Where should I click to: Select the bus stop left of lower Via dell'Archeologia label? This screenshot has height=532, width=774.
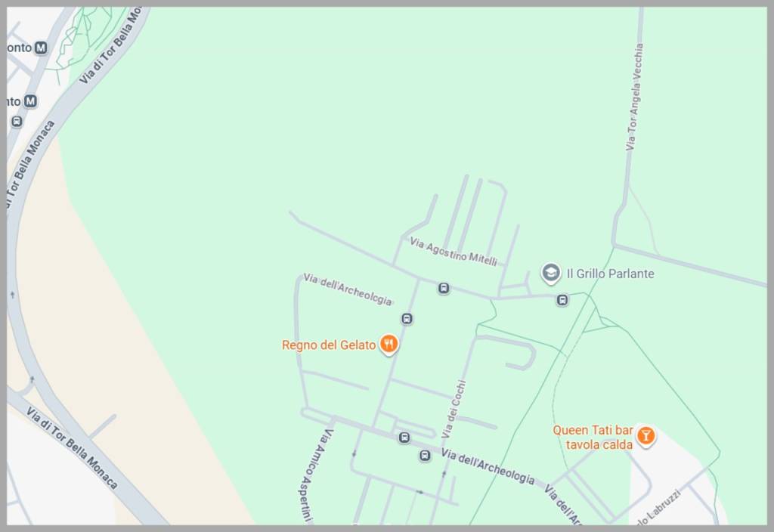[425, 456]
